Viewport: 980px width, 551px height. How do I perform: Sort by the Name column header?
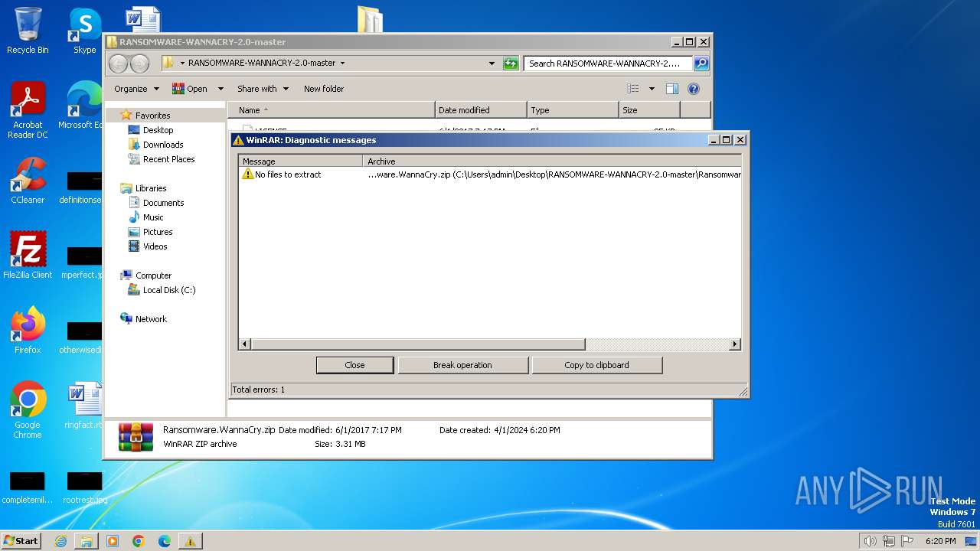click(331, 110)
